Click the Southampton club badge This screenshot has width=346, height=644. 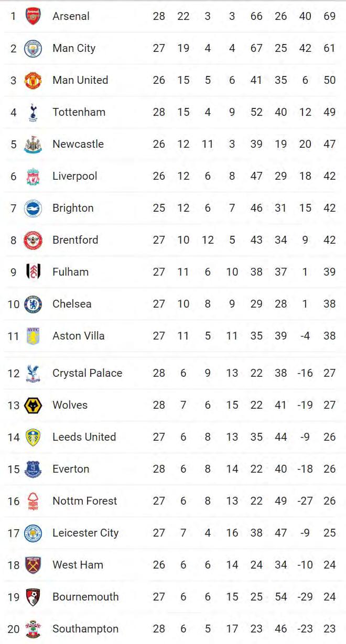point(33,629)
